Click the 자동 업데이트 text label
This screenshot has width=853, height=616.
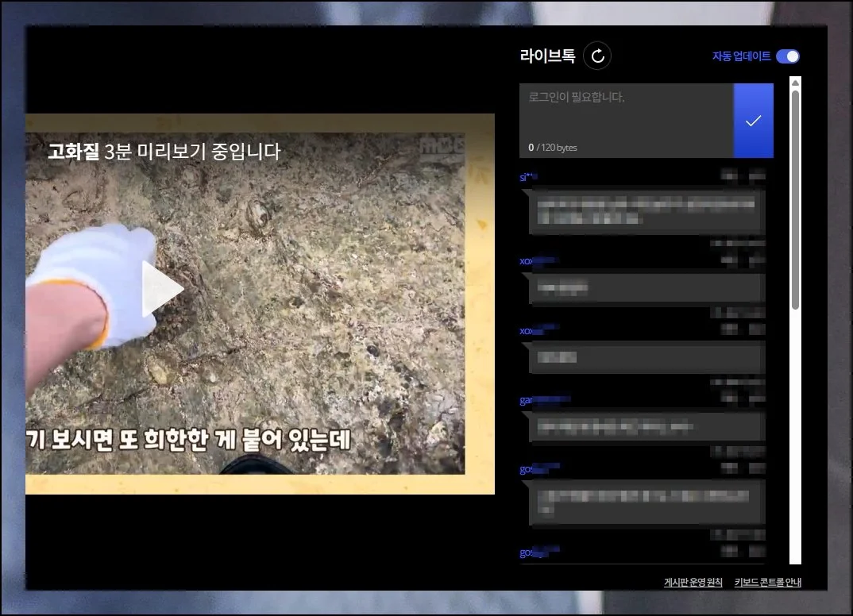(741, 56)
